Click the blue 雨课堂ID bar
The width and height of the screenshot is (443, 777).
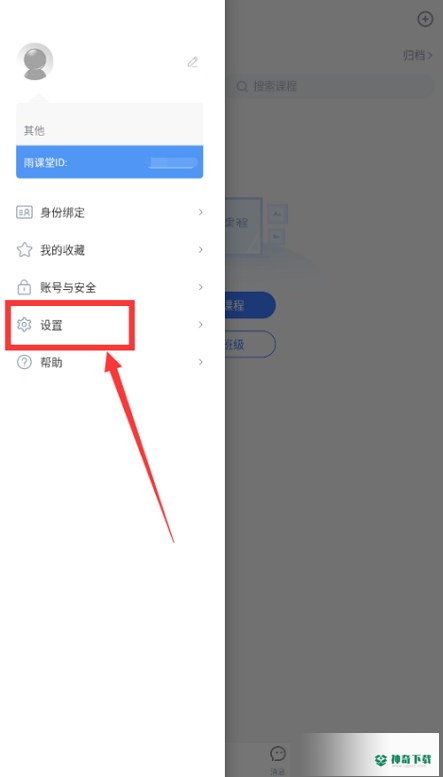pos(110,162)
